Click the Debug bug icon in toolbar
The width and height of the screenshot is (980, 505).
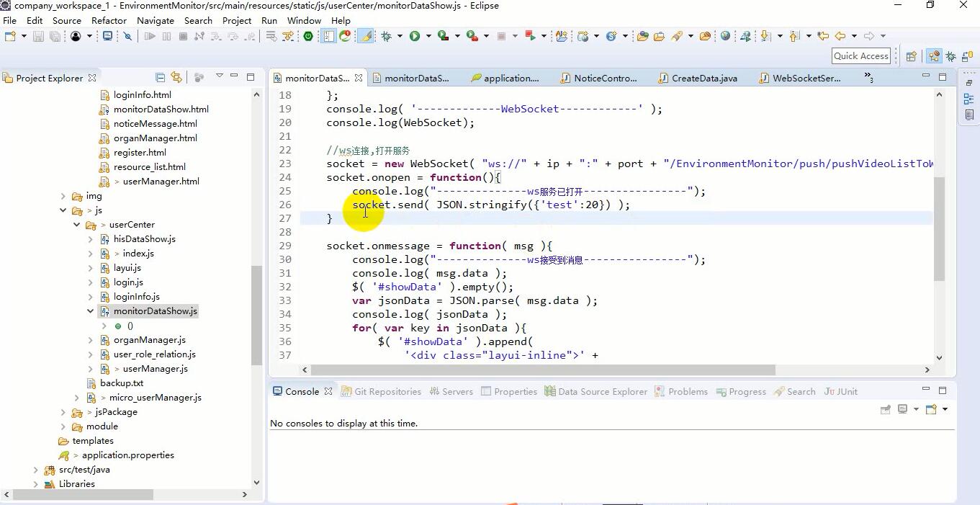pyautogui.click(x=387, y=36)
